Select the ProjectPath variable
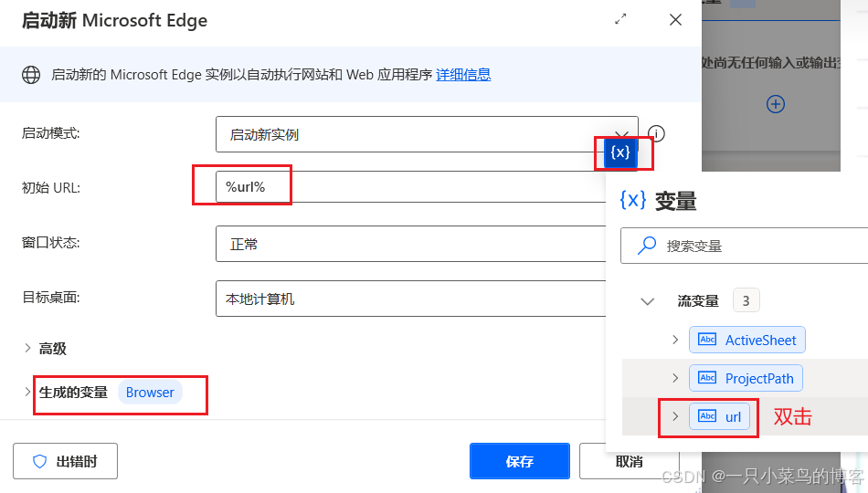 [x=746, y=379]
